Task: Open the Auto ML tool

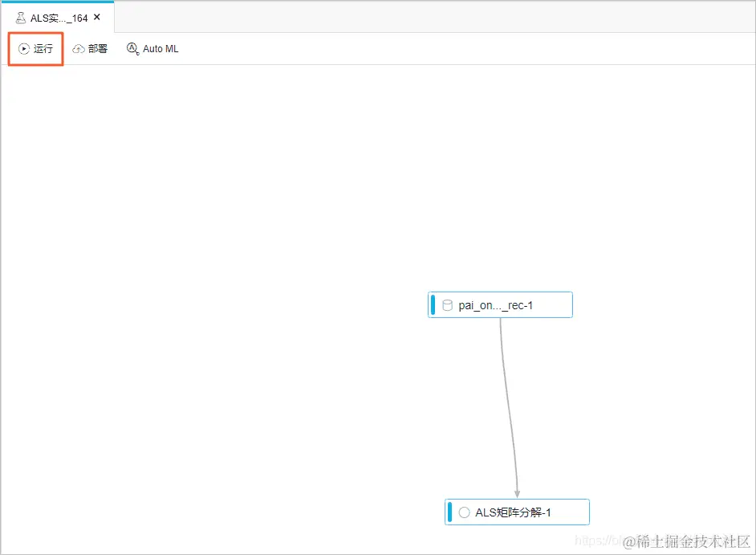Action: pyautogui.click(x=152, y=49)
